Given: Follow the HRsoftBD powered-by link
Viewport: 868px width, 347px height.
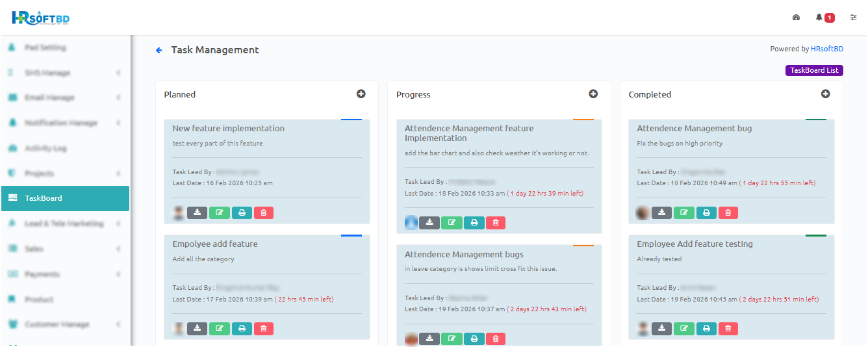Looking at the screenshot, I should click(827, 49).
